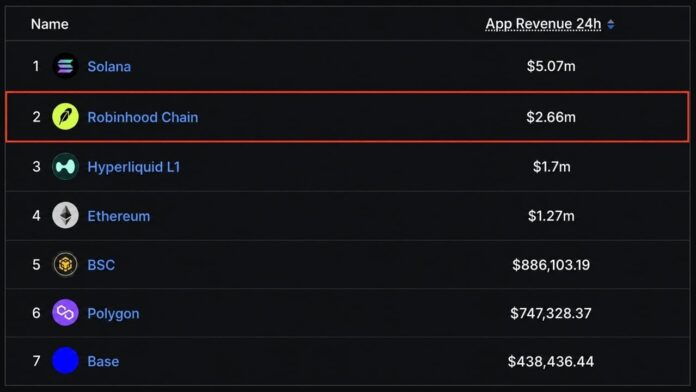This screenshot has width=696, height=392.
Task: Click the Hyperliquid L1 logo icon
Action: tap(65, 166)
